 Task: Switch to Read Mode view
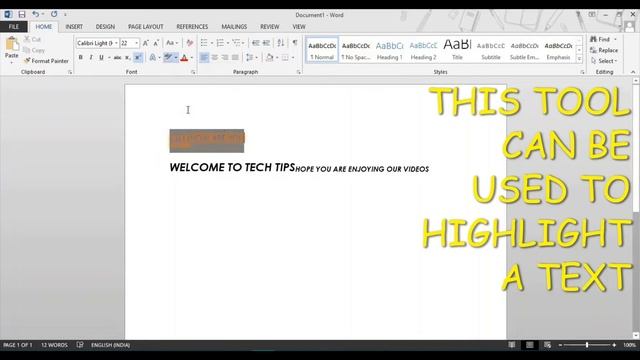[511, 345]
